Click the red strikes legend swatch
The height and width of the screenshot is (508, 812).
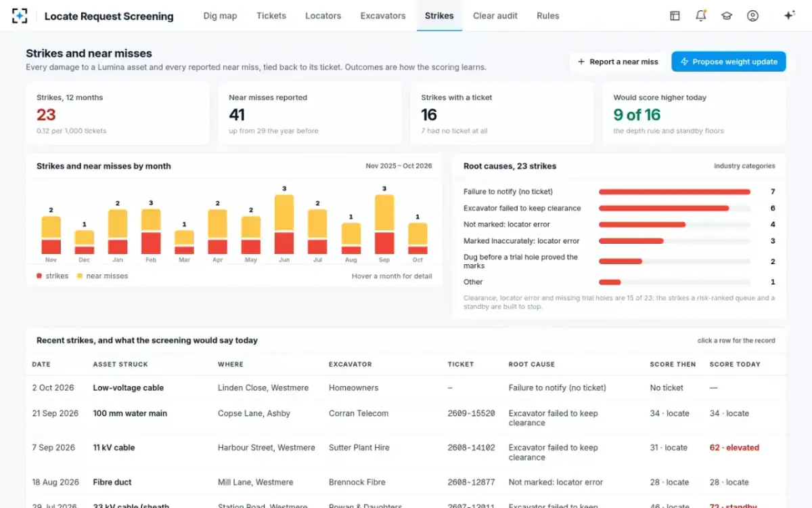[x=39, y=276]
